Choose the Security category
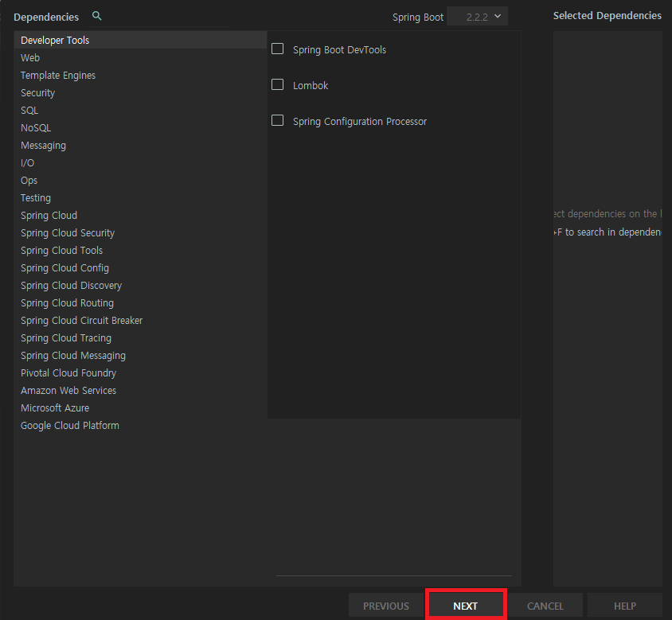Screen dimensions: 672x620 141,92
